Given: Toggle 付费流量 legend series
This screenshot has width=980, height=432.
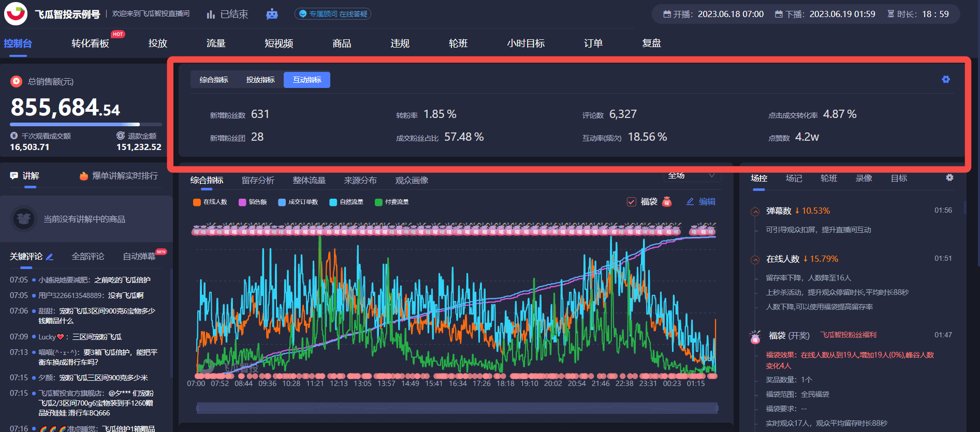Looking at the screenshot, I should 392,202.
